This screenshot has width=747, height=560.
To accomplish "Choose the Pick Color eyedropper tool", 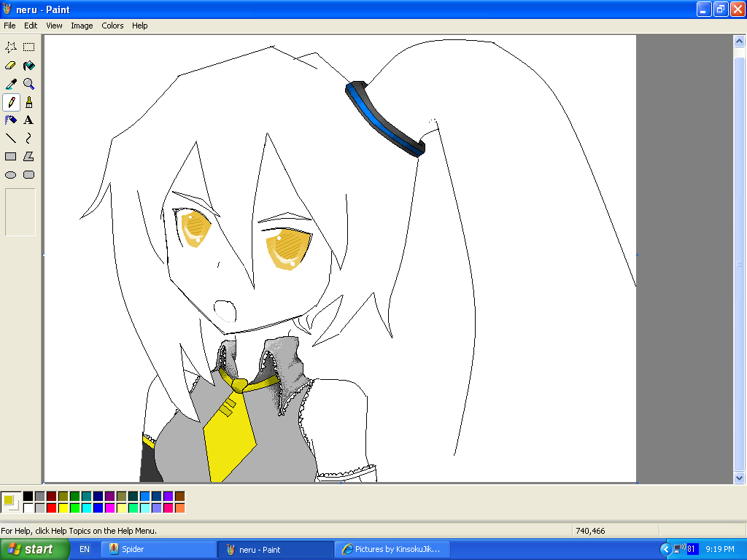I will tap(11, 84).
